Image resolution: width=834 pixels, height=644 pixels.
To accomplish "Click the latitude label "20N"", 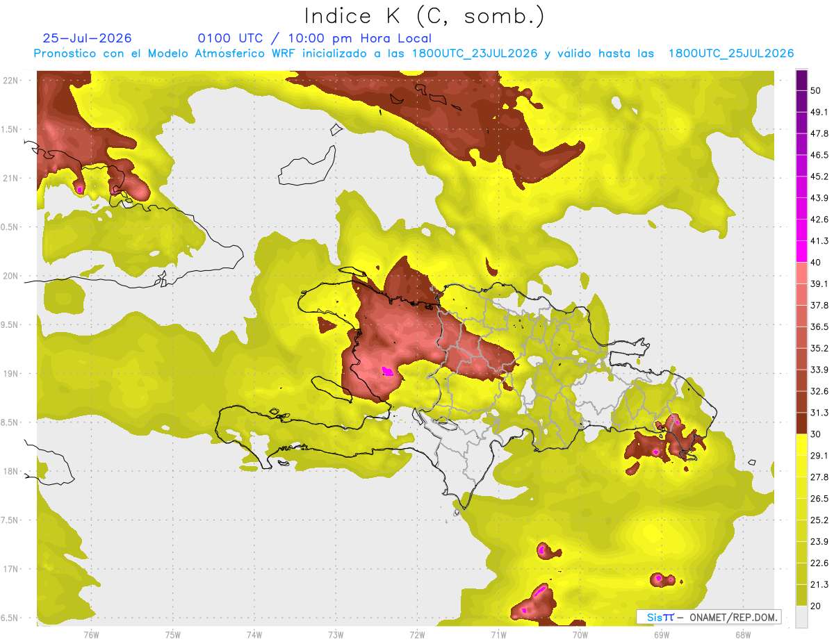I will pyautogui.click(x=12, y=276).
